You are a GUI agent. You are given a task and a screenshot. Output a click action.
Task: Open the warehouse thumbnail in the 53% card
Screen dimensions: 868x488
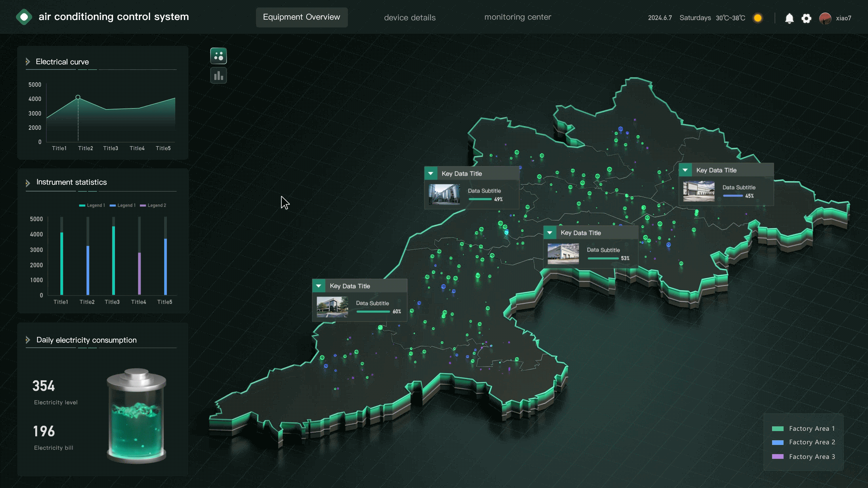pyautogui.click(x=563, y=253)
